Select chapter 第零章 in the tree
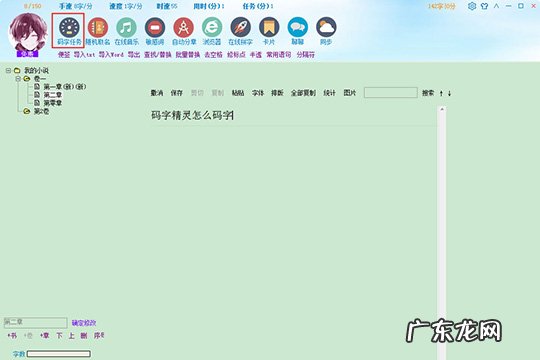Screen dimensions: 540x360 click(53, 103)
